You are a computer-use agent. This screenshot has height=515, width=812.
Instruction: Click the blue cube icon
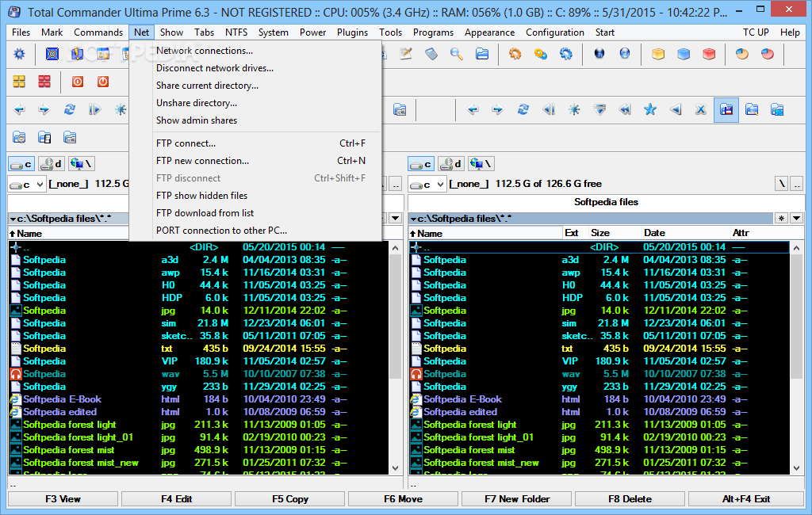tap(684, 54)
